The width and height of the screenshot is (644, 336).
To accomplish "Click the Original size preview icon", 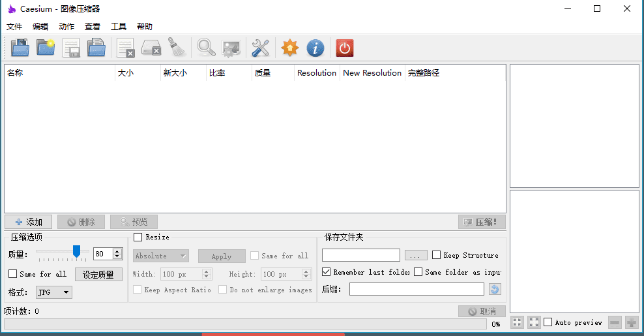I will (x=534, y=322).
